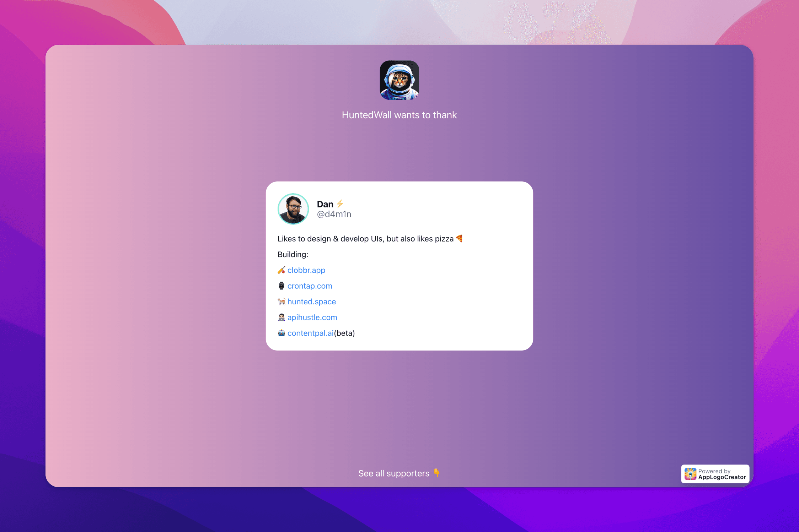The height and width of the screenshot is (532, 799).
Task: Click the cat emoji beside hunted.space
Action: click(x=281, y=302)
